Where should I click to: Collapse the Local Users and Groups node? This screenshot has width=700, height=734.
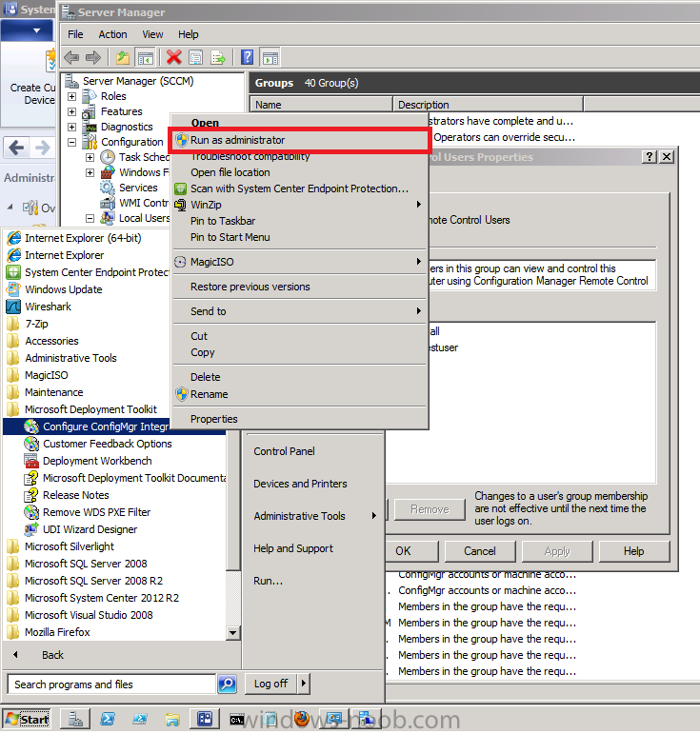90,218
